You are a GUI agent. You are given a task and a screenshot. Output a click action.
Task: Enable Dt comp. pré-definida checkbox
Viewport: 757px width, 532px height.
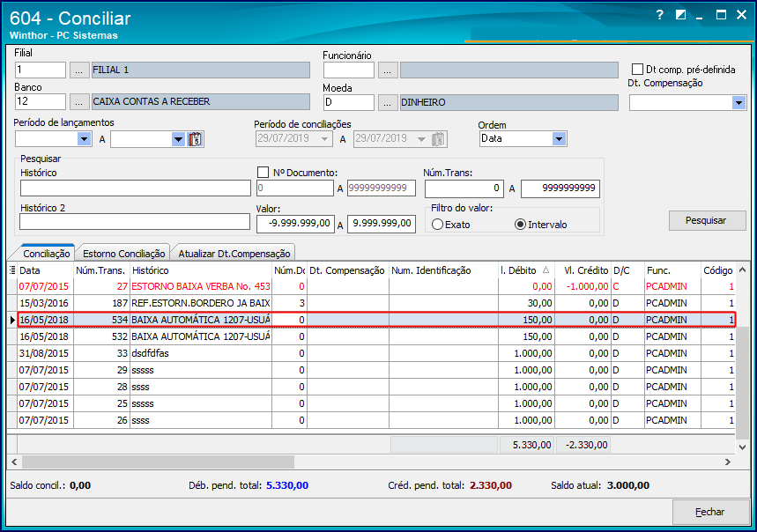click(x=637, y=70)
